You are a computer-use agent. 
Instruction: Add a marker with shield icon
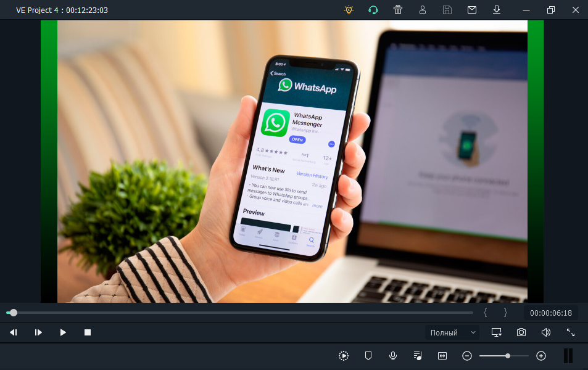[x=368, y=356]
